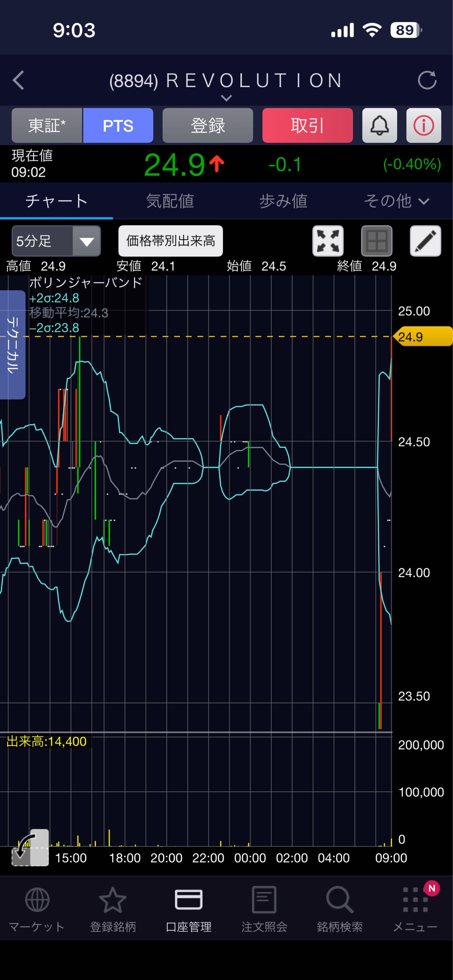Open the 5分足 timeframe dropdown
This screenshot has height=980, width=453.
pos(56,241)
